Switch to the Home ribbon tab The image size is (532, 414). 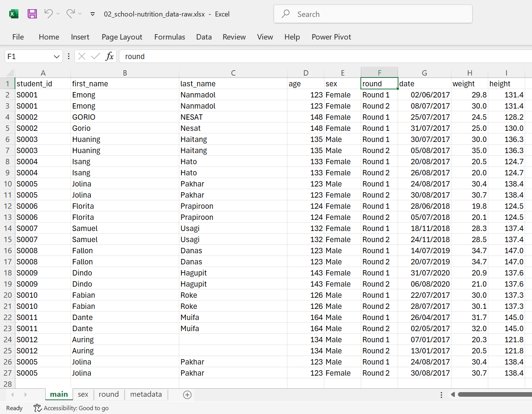[49, 37]
